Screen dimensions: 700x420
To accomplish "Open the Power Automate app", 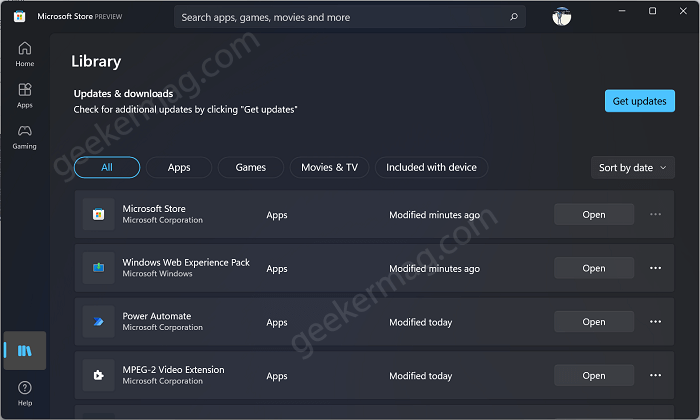I will click(594, 321).
